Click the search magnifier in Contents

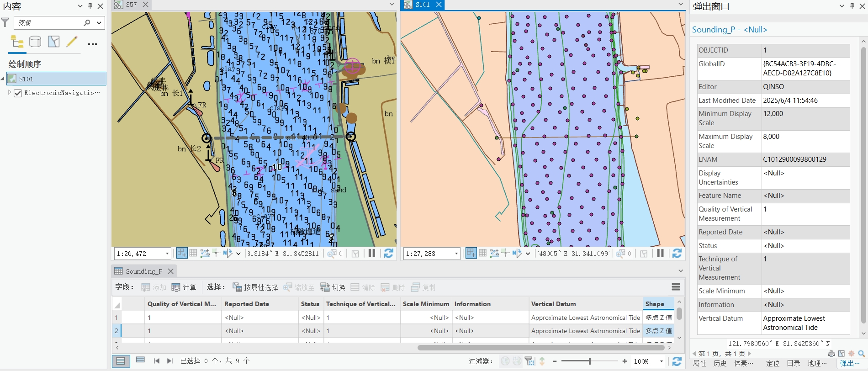click(87, 22)
